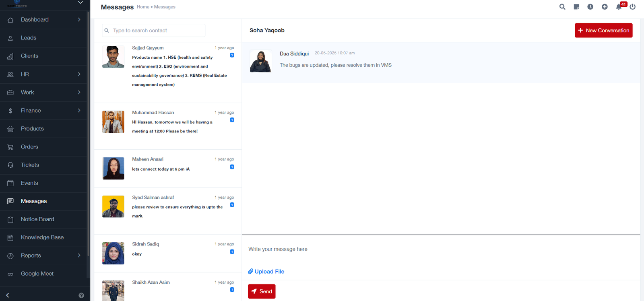Click the Products basket icon
This screenshot has height=301, width=644.
10,129
